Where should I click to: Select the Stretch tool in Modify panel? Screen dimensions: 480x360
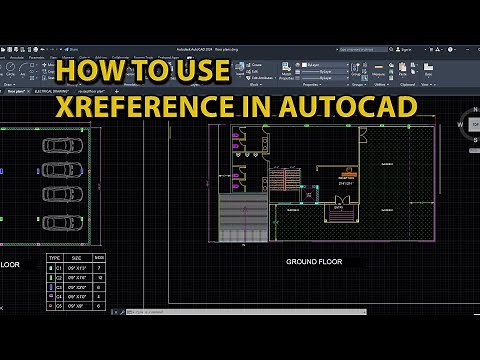[x=48, y=78]
